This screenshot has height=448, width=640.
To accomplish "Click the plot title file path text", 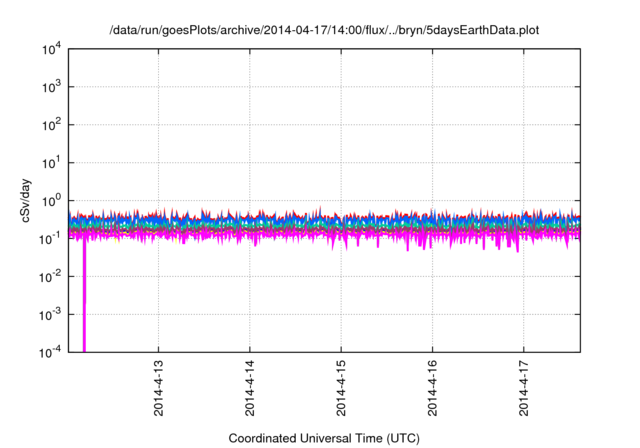I will [324, 31].
